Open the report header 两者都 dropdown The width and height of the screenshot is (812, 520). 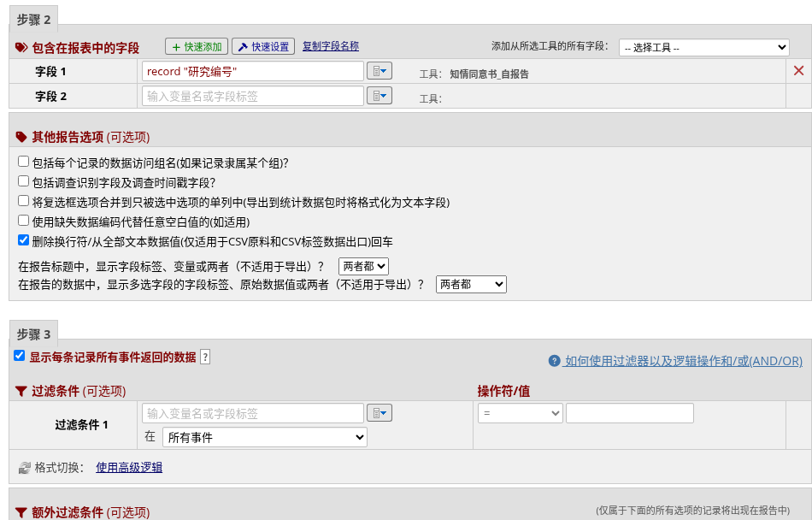[363, 267]
